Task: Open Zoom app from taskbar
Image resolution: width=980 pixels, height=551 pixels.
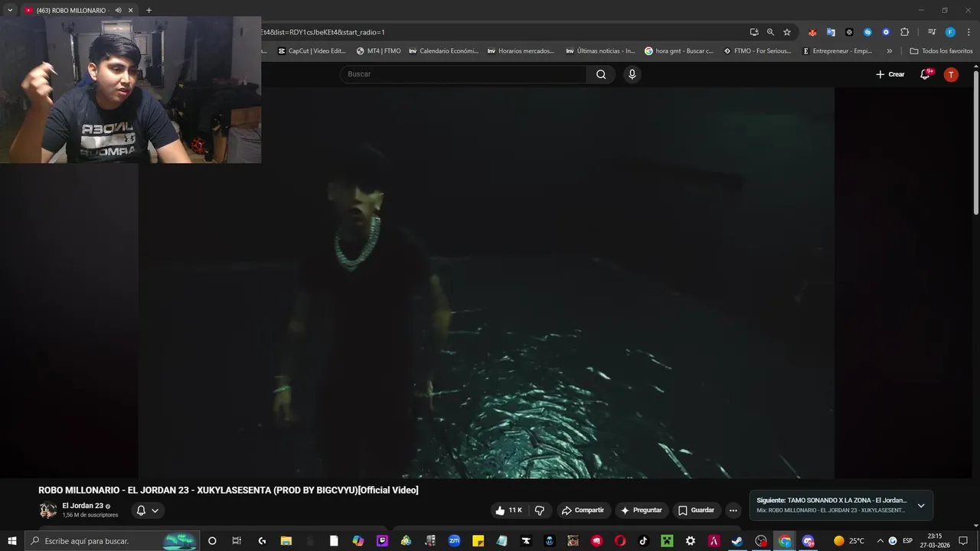Action: coord(454,541)
